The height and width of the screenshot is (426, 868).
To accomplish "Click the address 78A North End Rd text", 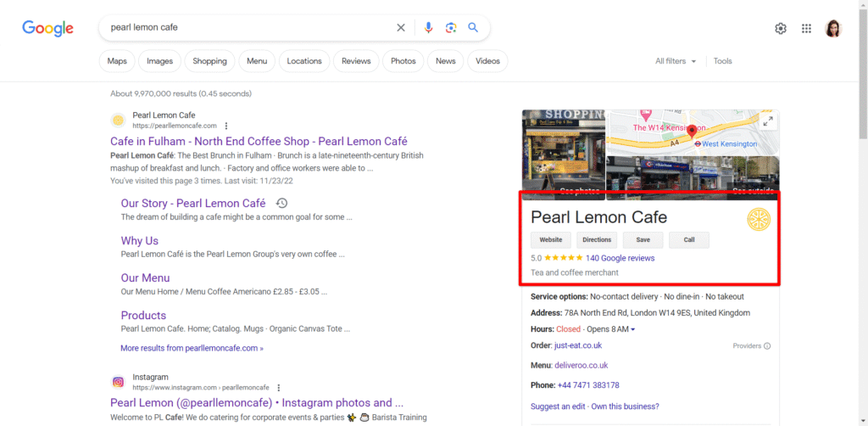I will tap(657, 313).
